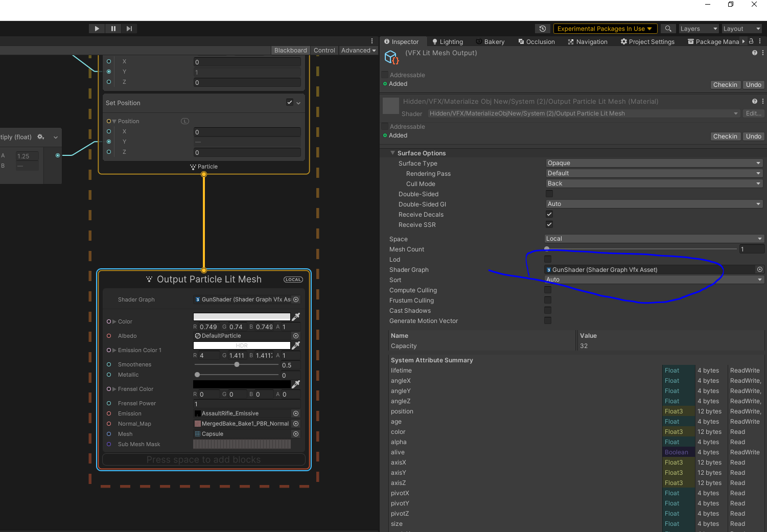The height and width of the screenshot is (532, 767).
Task: Switch to the Lighting tab
Action: (448, 42)
